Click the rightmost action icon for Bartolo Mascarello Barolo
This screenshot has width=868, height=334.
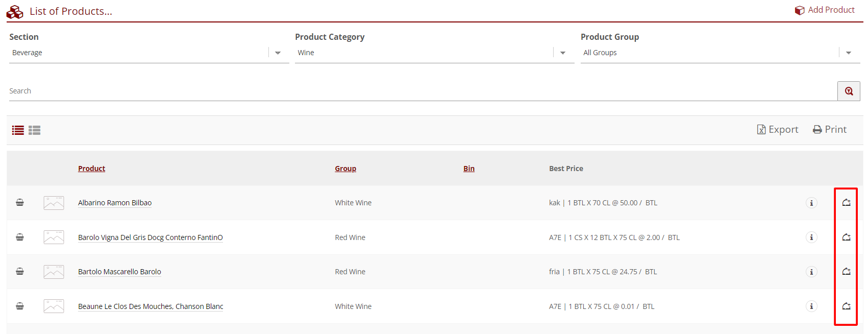tap(846, 272)
